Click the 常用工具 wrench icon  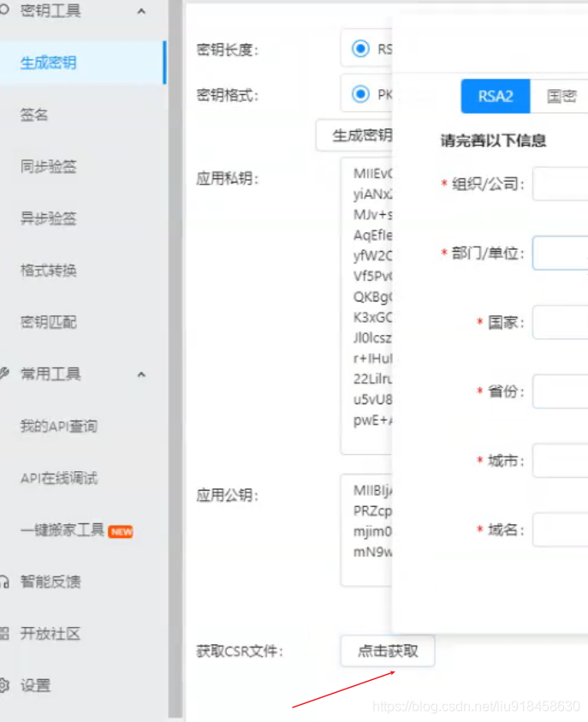pos(3,373)
